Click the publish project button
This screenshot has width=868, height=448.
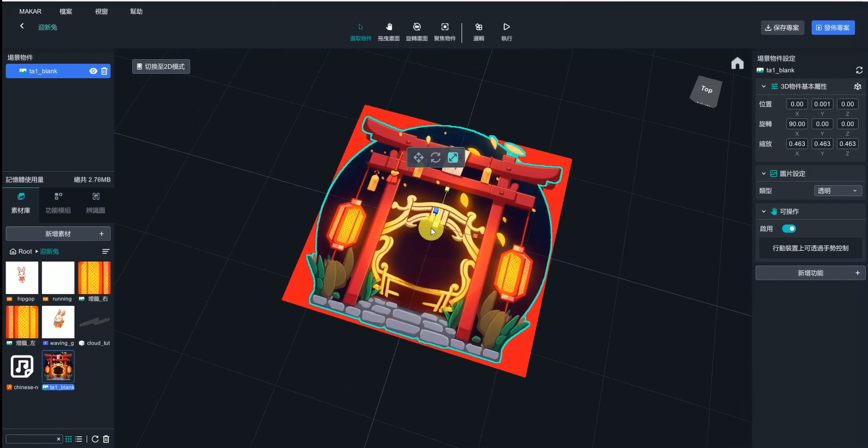[x=833, y=28]
